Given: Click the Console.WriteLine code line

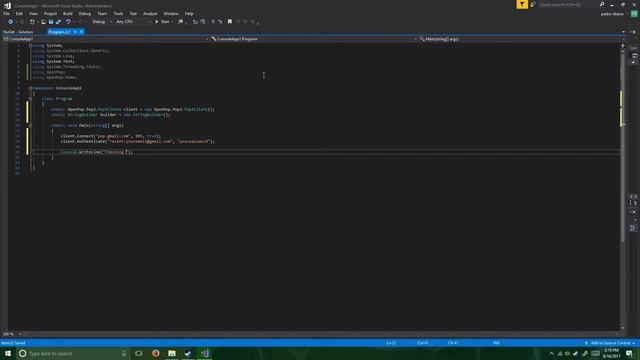Looking at the screenshot, I should click(x=97, y=152).
